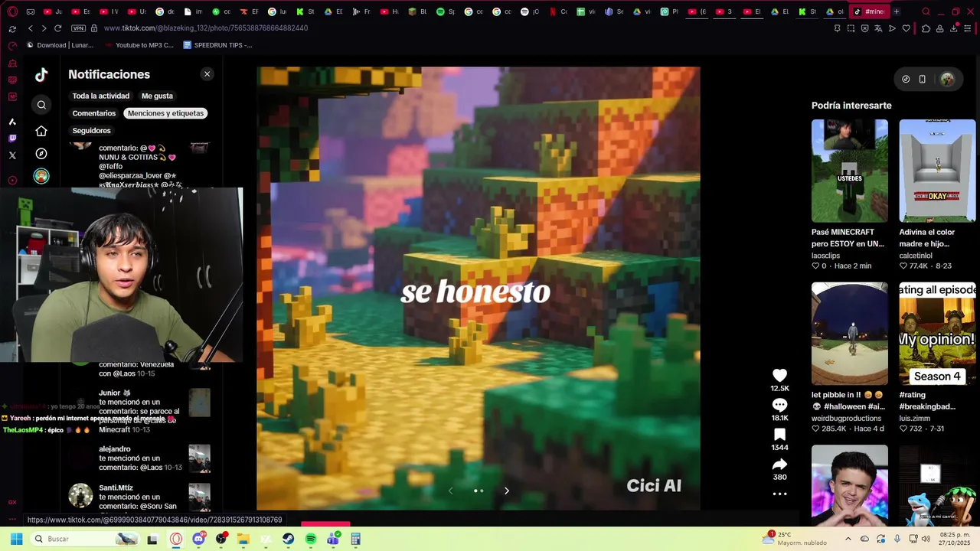980x551 pixels.
Task: Open the Adivina el color suggested thumbnail
Action: click(x=937, y=171)
